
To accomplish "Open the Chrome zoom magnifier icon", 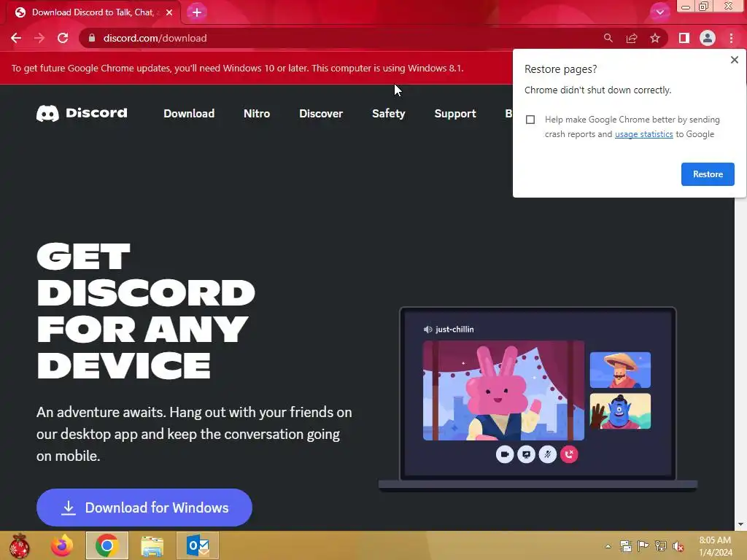I will (608, 38).
